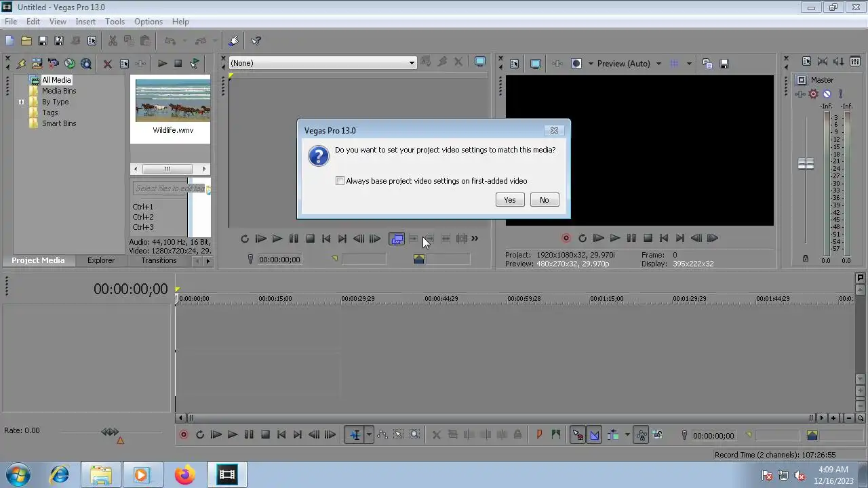
Task: Open the Edit menu
Action: pos(33,22)
